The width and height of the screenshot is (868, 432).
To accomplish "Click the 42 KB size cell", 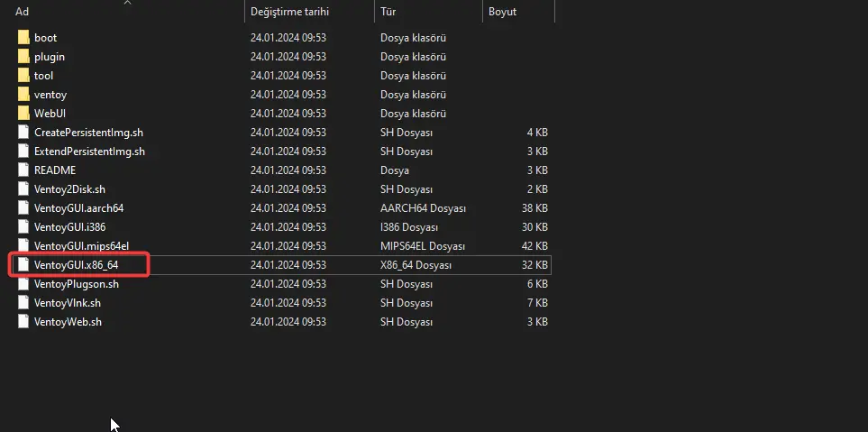I will 535,246.
